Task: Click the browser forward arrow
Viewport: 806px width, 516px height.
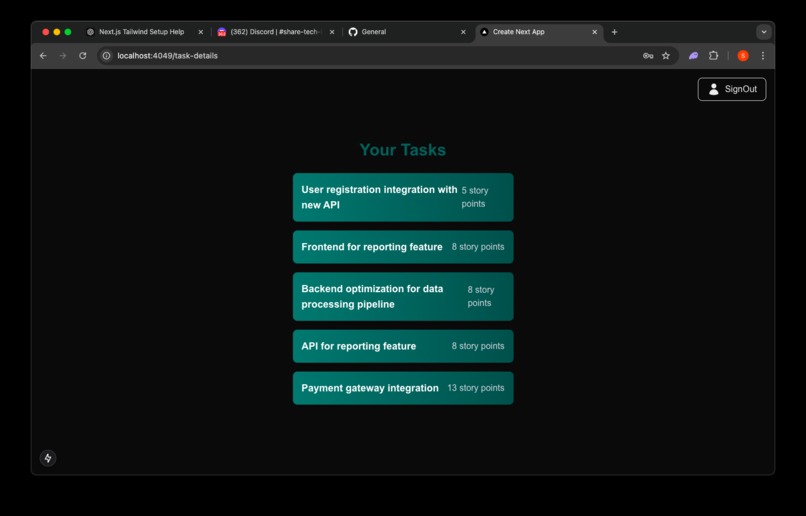Action: [x=63, y=56]
